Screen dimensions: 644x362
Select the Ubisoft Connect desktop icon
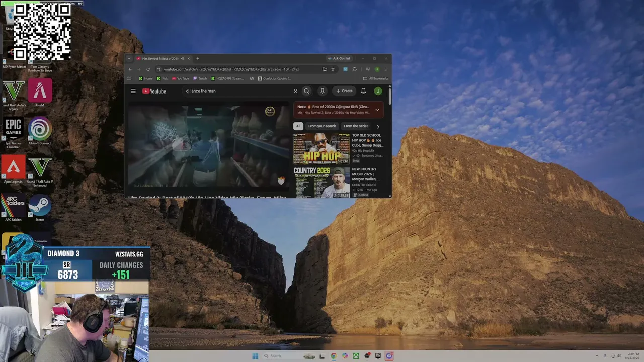tap(40, 131)
